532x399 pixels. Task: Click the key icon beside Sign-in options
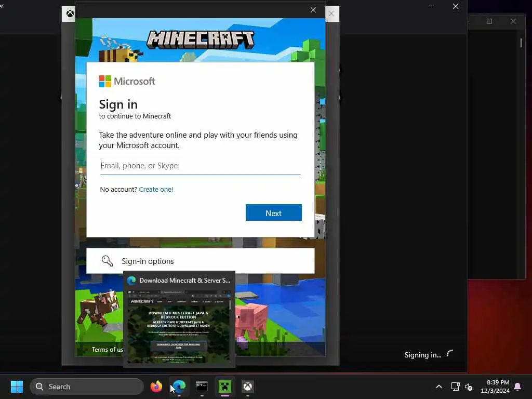107,261
